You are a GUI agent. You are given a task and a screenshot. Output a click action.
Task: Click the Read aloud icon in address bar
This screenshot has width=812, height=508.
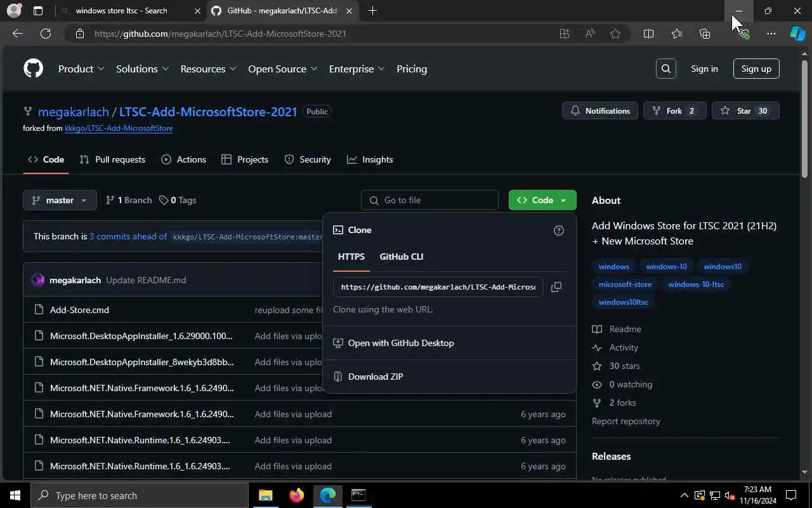590,34
